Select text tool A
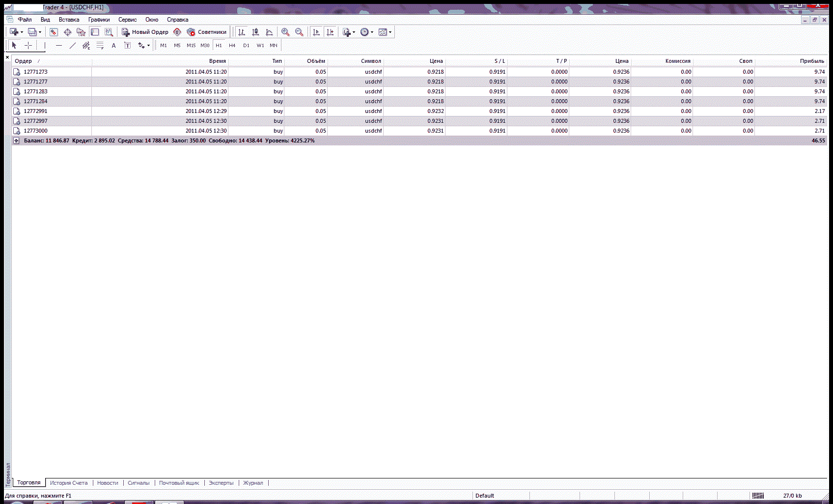The height and width of the screenshot is (504, 833). (x=113, y=45)
